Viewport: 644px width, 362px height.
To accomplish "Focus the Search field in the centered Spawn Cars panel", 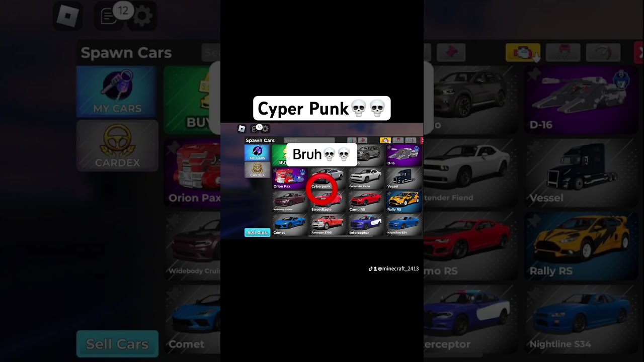I will [x=309, y=140].
